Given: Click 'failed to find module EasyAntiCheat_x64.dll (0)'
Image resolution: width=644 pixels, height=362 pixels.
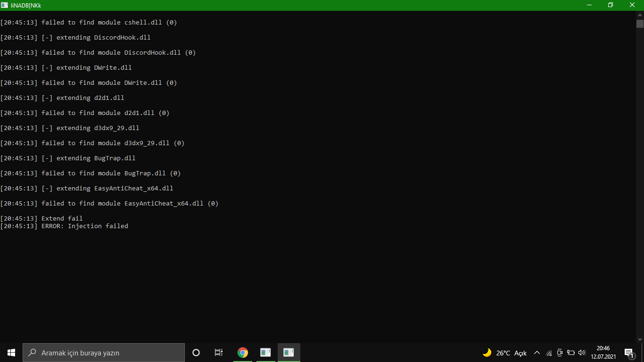Looking at the screenshot, I should (x=130, y=204).
